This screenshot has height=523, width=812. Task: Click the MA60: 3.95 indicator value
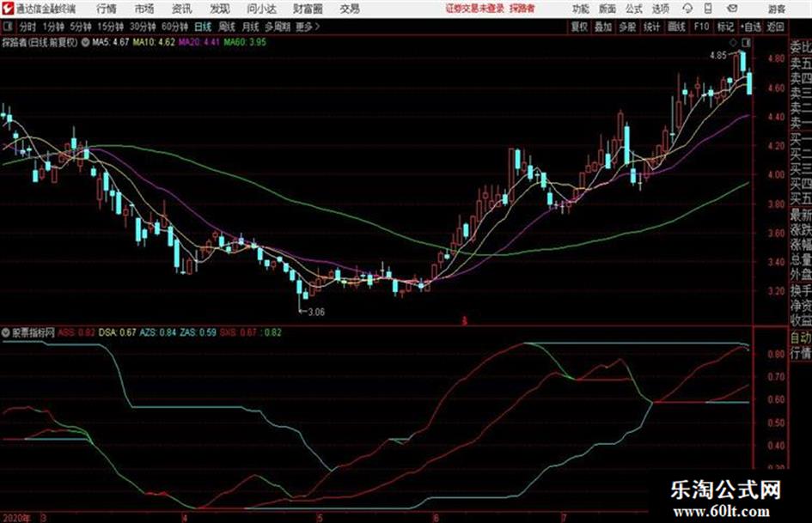[x=245, y=42]
